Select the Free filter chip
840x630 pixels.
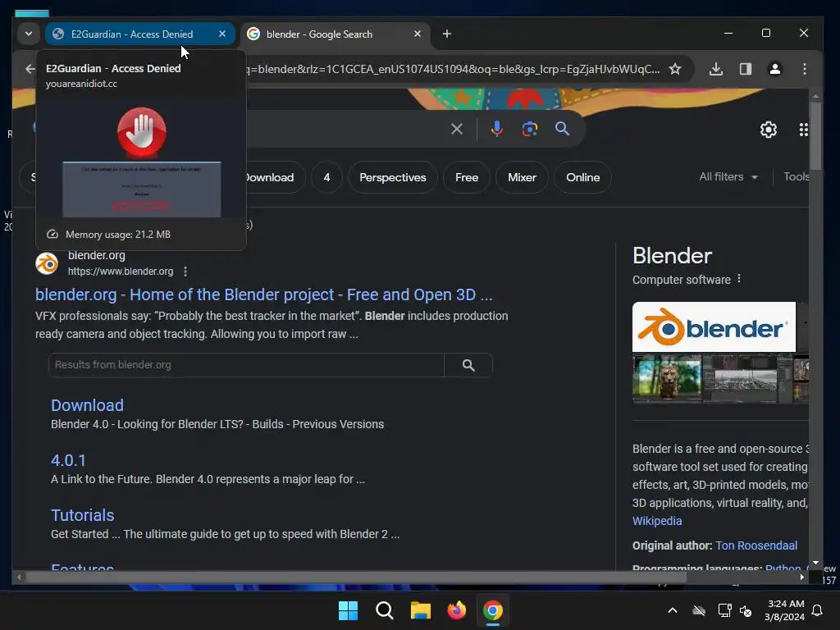(467, 177)
